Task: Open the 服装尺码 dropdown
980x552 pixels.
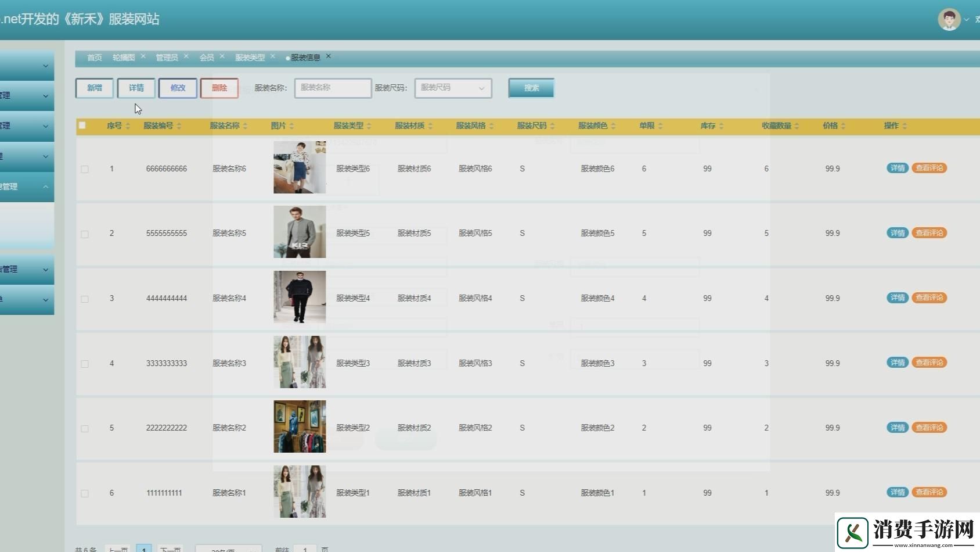Action: point(453,88)
